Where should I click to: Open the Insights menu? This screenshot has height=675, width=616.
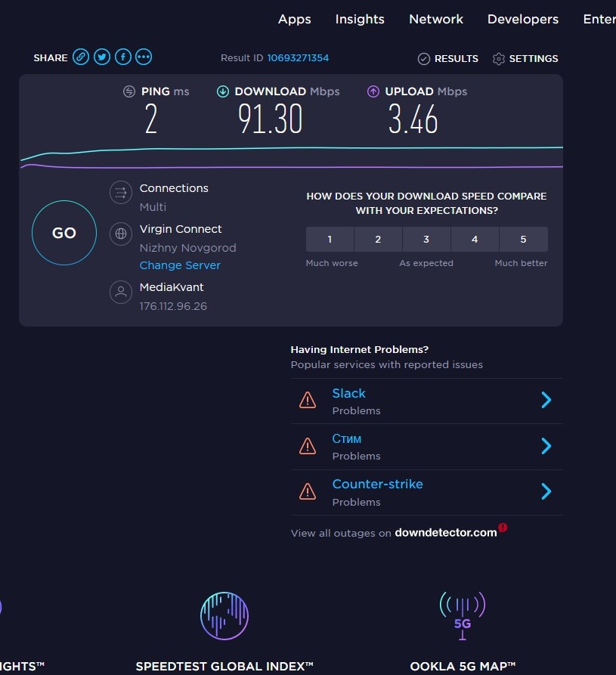point(360,20)
